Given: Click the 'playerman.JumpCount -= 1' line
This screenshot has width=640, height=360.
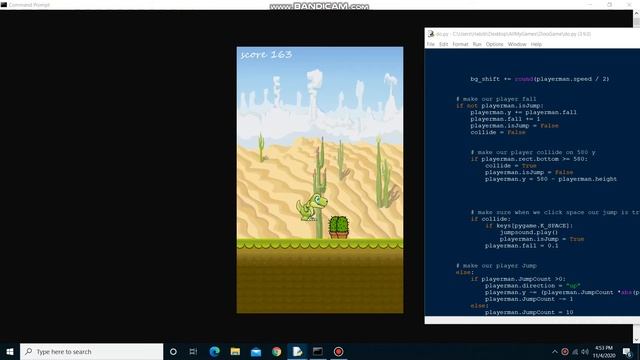Looking at the screenshot, I should click(529, 299).
